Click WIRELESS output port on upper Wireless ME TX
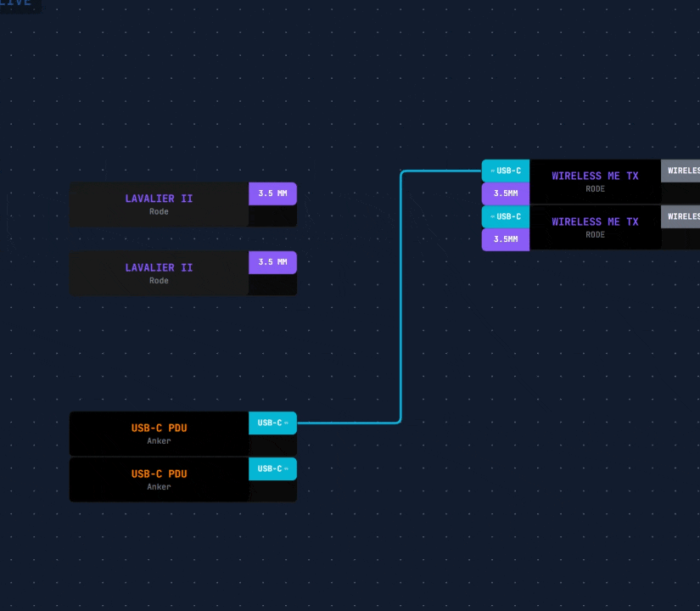 point(680,171)
